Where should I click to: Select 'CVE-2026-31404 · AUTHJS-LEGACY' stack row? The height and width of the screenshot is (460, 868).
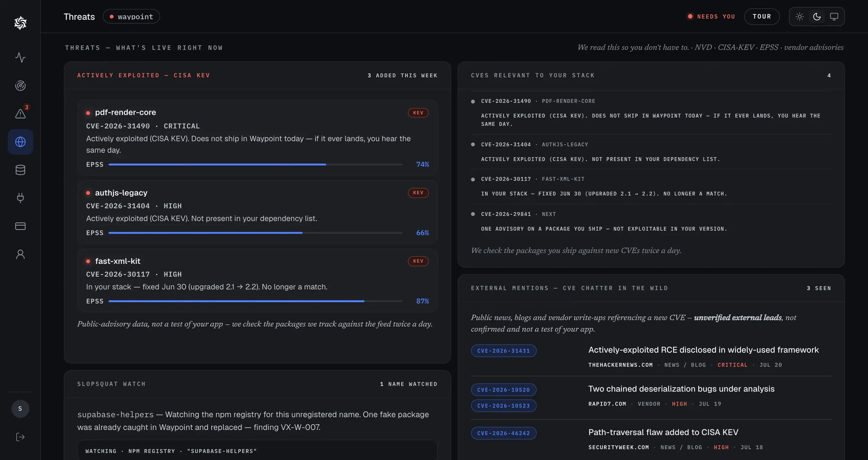click(x=651, y=152)
